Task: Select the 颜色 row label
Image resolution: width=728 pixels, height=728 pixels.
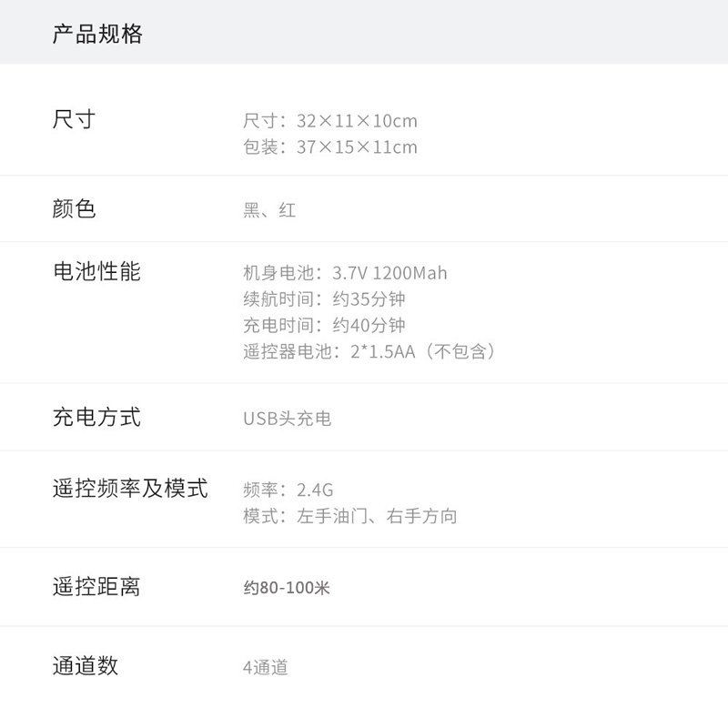Action: [75, 209]
